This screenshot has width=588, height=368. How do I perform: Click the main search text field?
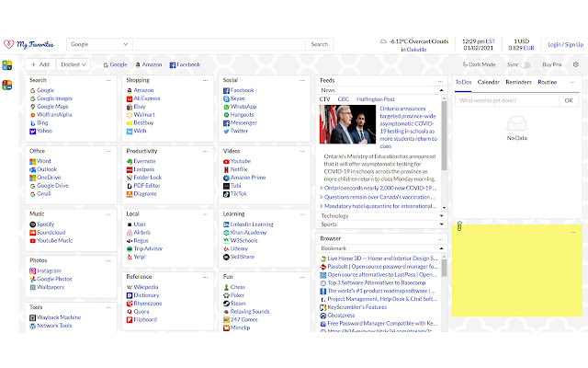[x=219, y=44]
